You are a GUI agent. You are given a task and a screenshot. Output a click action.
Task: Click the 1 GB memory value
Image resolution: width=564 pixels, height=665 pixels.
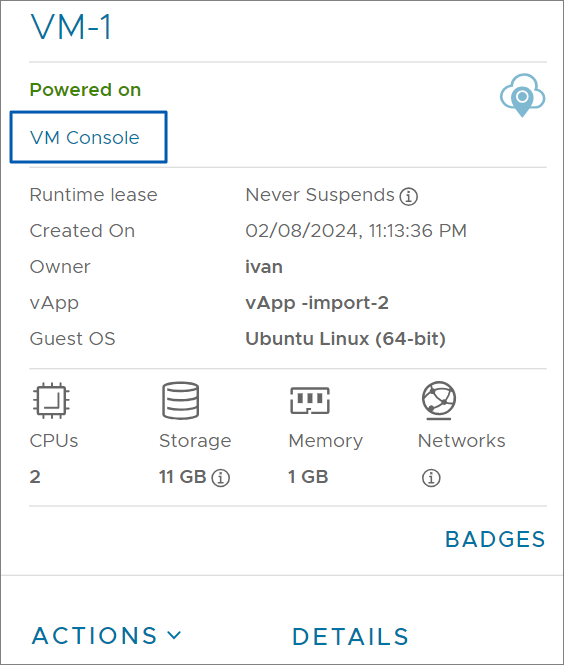point(308,477)
